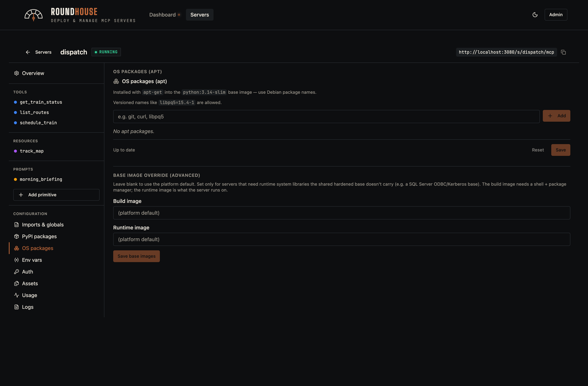
Task: Click Save for apt packages
Action: (561, 150)
